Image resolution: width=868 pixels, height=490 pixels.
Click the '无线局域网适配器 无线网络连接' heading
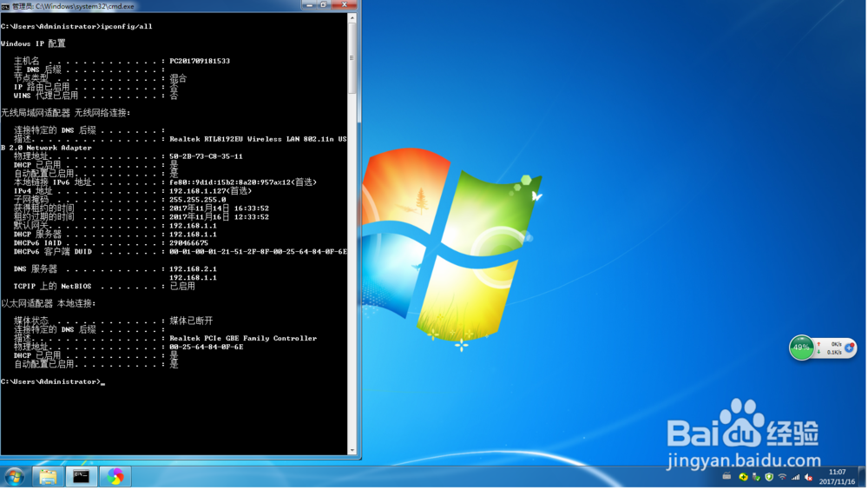tap(66, 113)
